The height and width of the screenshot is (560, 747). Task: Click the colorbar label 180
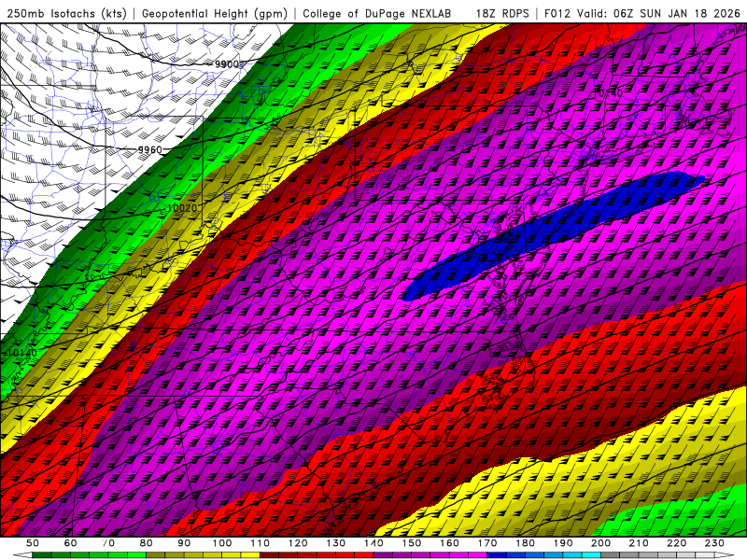tap(526, 543)
